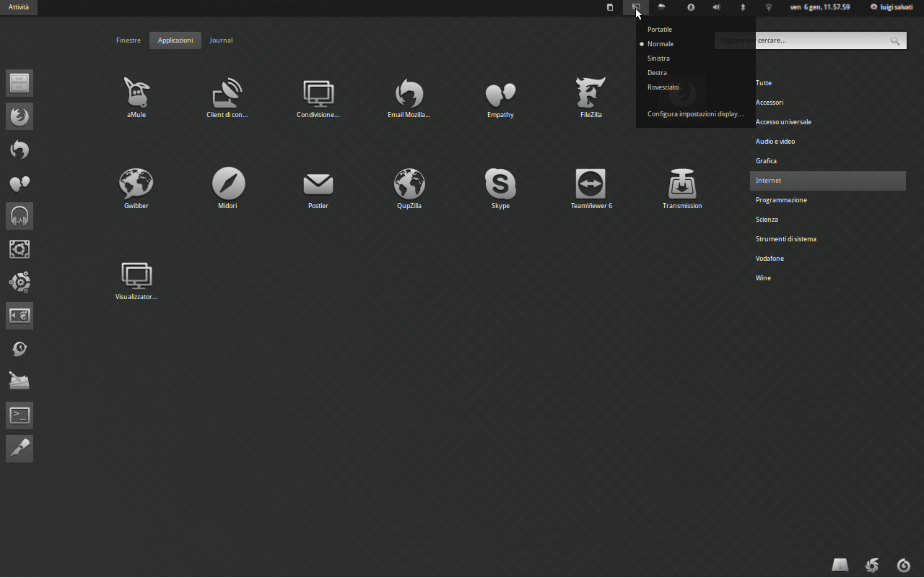
Task: Filter by the Wine category
Action: pos(828,278)
